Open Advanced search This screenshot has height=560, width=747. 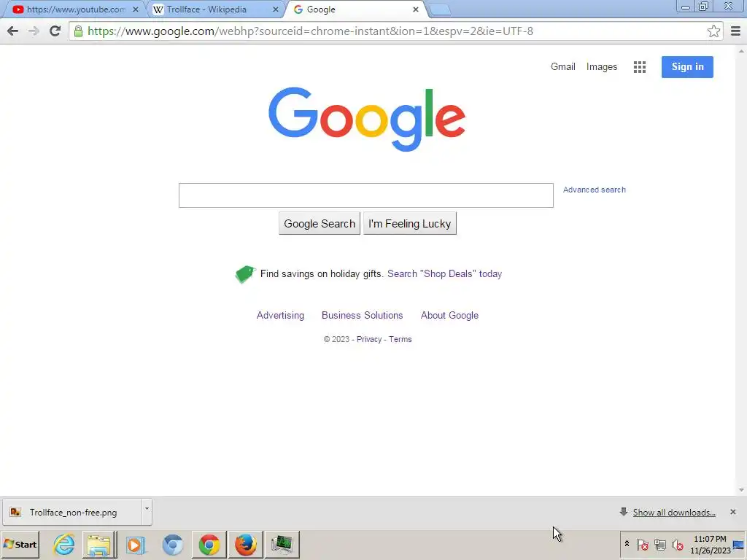(x=595, y=190)
